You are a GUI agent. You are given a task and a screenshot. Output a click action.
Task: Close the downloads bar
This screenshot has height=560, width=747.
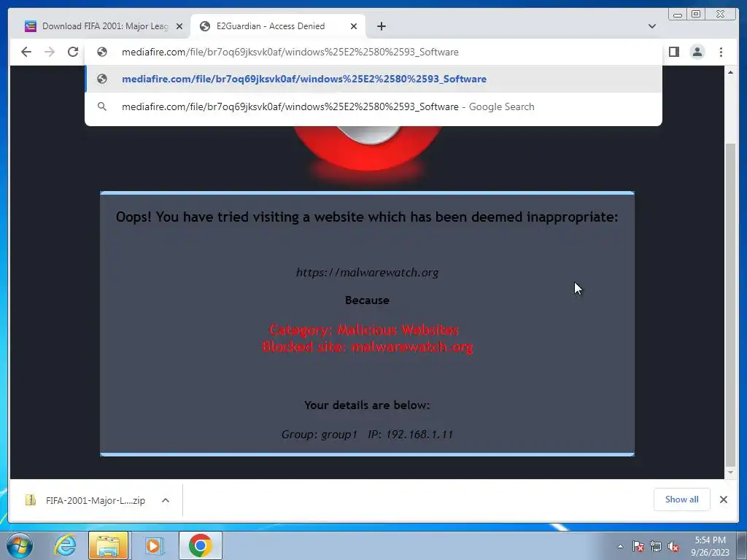click(723, 499)
